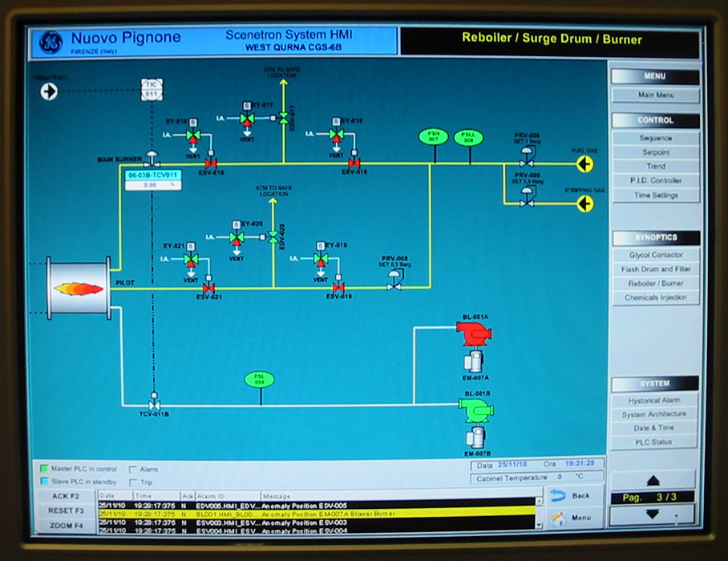Select yellow alarm row EM-007A Blower Burner
This screenshot has height=561, width=728.
coord(317,515)
